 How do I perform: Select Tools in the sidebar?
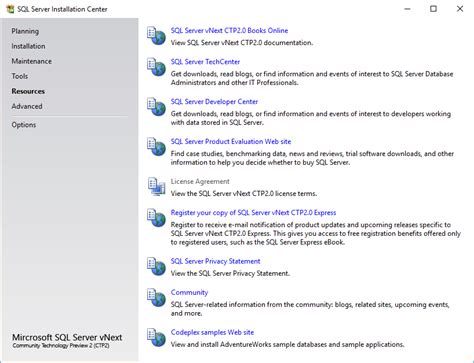20,76
